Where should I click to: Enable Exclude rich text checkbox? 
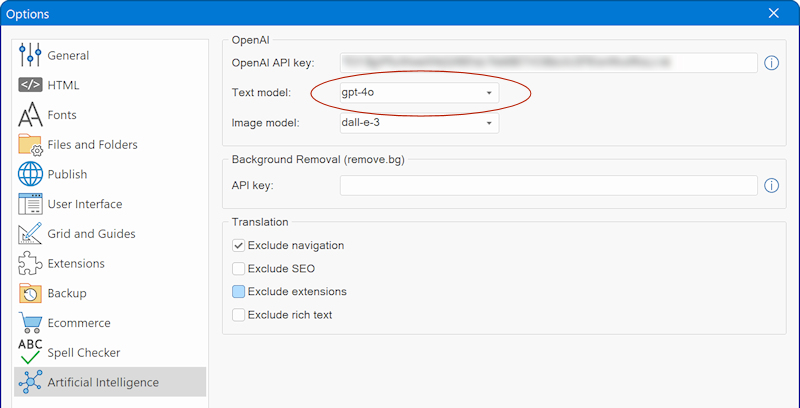point(238,315)
